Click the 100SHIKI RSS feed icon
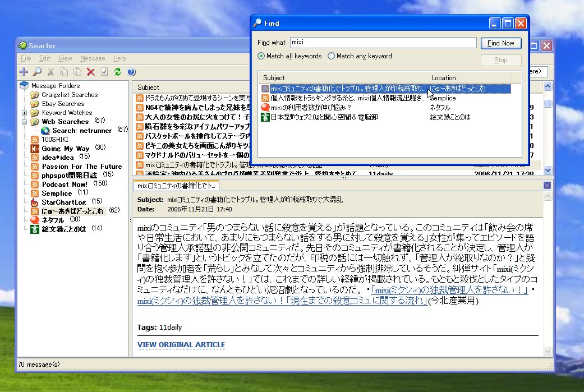 (x=35, y=140)
